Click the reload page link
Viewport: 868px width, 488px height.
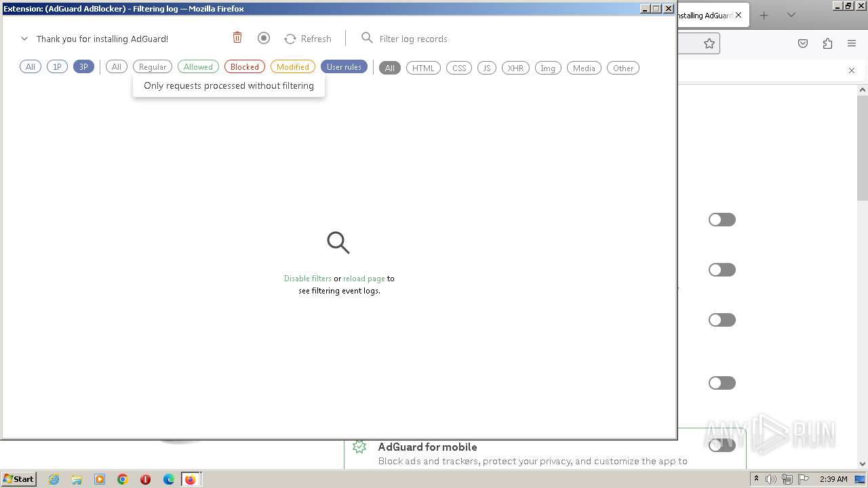[x=364, y=279]
